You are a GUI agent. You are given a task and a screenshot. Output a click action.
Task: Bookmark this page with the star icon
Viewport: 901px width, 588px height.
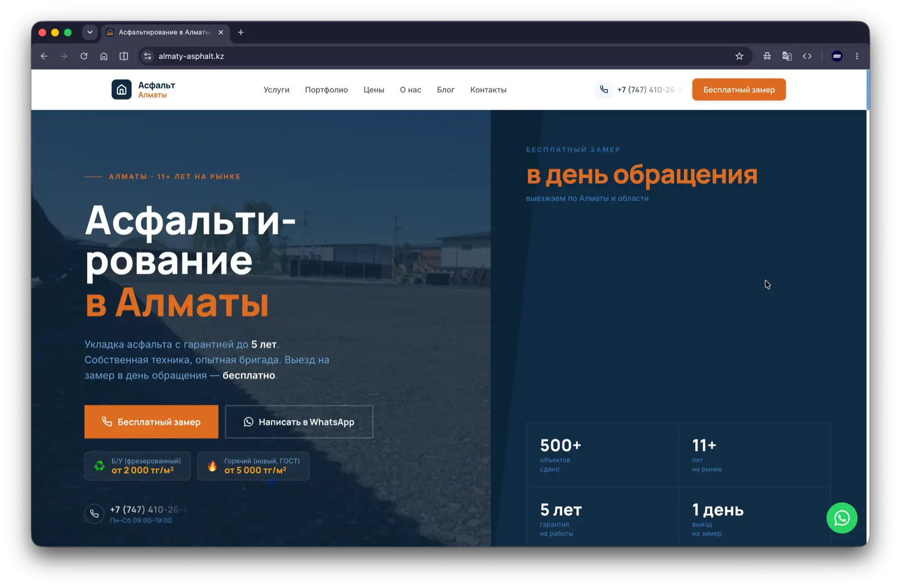tap(739, 56)
